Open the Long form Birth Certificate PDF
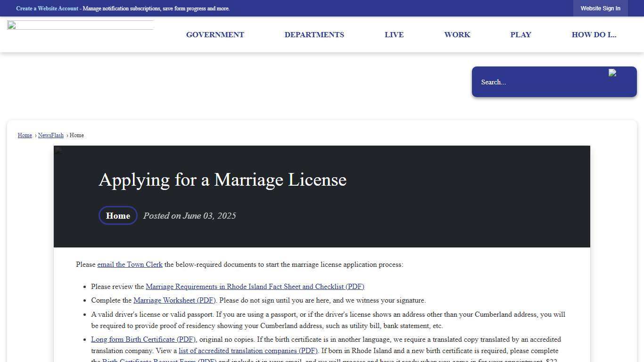The width and height of the screenshot is (644, 362). tap(143, 339)
